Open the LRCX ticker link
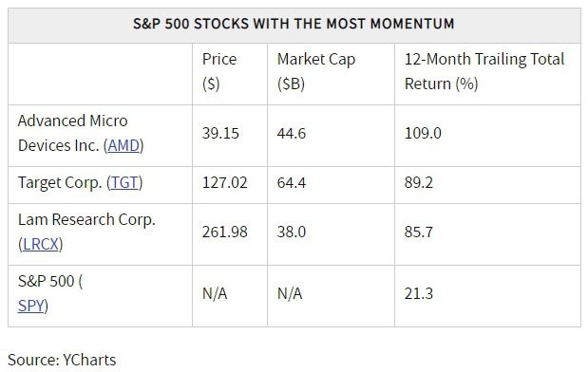Image resolution: width=588 pixels, height=372 pixels. [41, 244]
